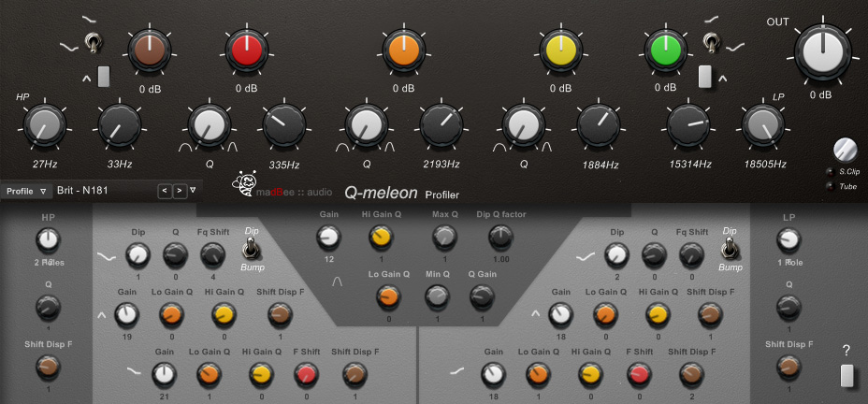Image resolution: width=868 pixels, height=404 pixels.
Task: Click the Lo Gain Q knob in the Gain 19 row
Action: (x=171, y=315)
